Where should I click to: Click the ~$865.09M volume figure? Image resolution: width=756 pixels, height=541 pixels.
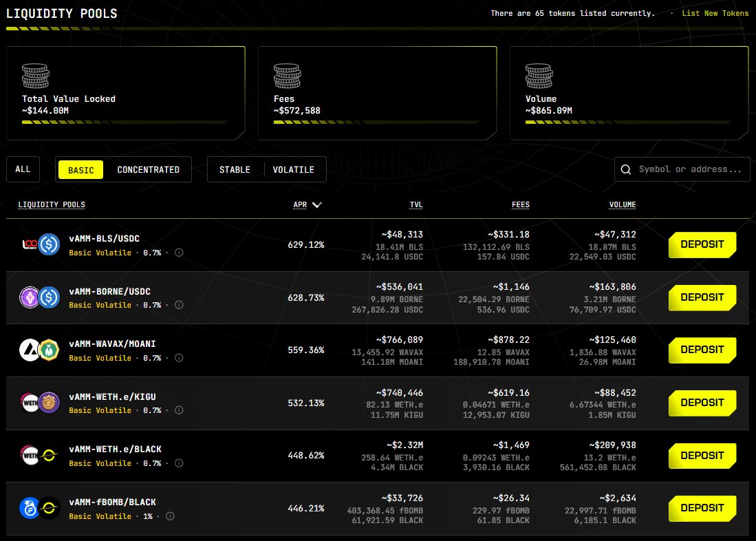549,111
